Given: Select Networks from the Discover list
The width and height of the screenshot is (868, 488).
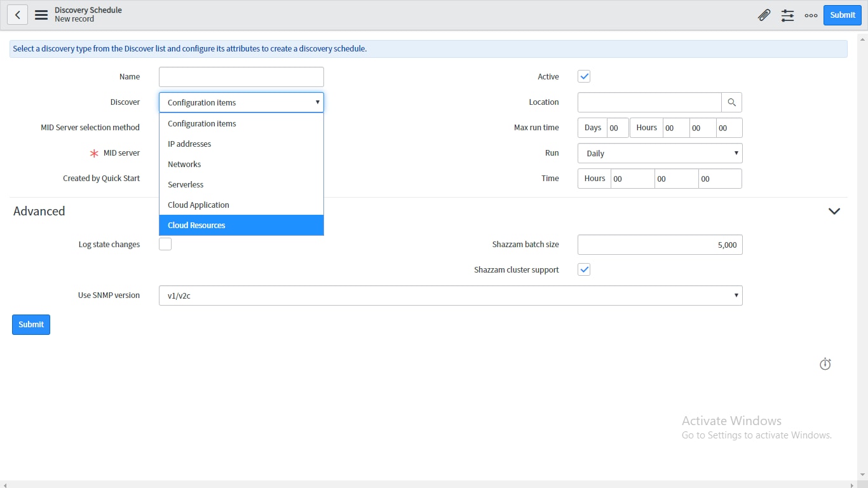Looking at the screenshot, I should [241, 164].
